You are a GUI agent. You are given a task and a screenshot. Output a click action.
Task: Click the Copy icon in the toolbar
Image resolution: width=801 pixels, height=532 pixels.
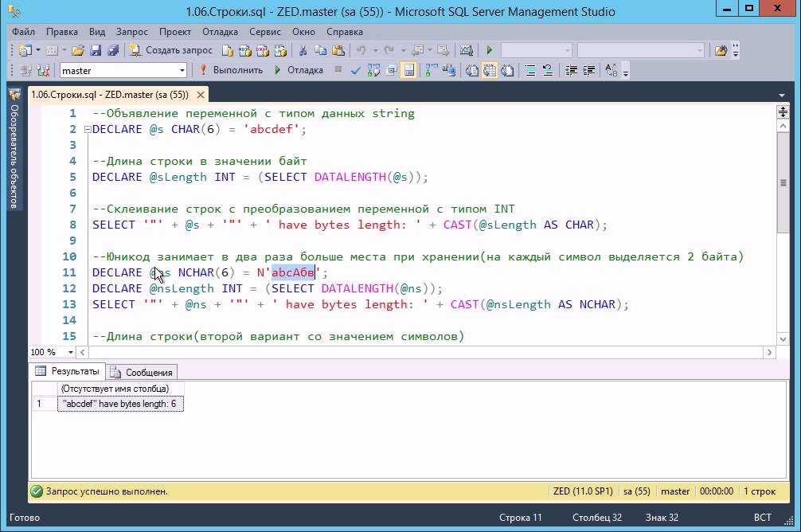click(320, 51)
